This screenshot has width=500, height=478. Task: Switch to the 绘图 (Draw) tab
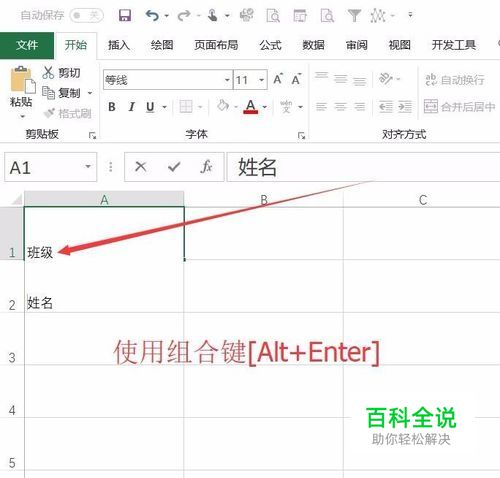pyautogui.click(x=162, y=45)
